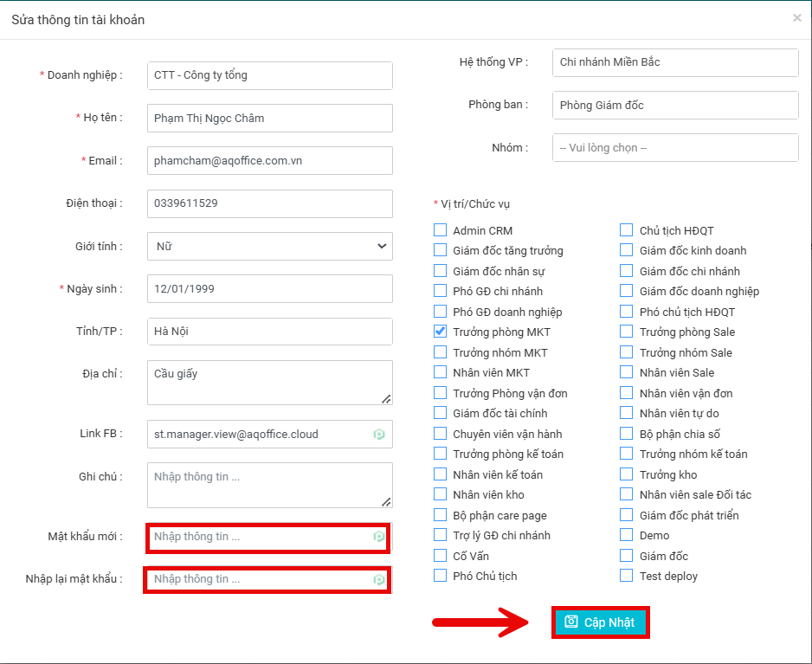Click into the Ghi chú textarea
The height and width of the screenshot is (664, 812).
pos(269,485)
